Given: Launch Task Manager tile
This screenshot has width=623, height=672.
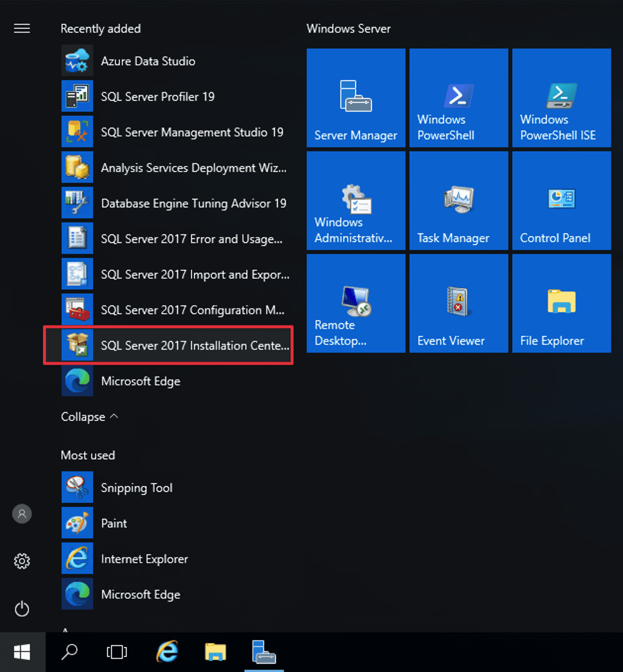Looking at the screenshot, I should point(458,201).
